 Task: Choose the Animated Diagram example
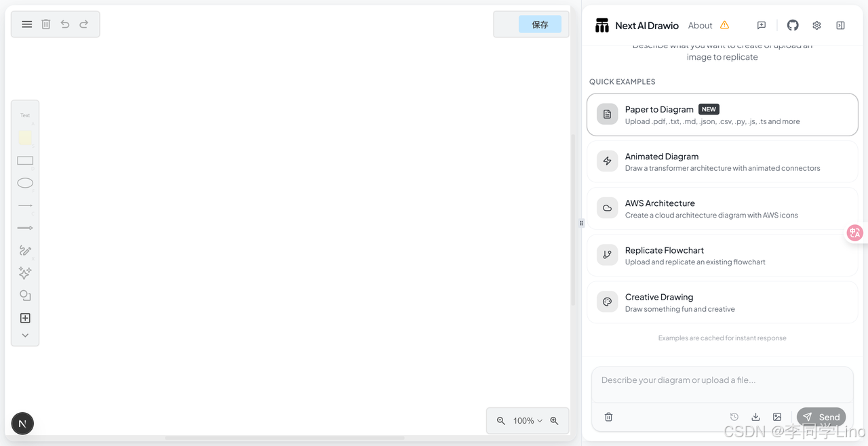click(722, 161)
